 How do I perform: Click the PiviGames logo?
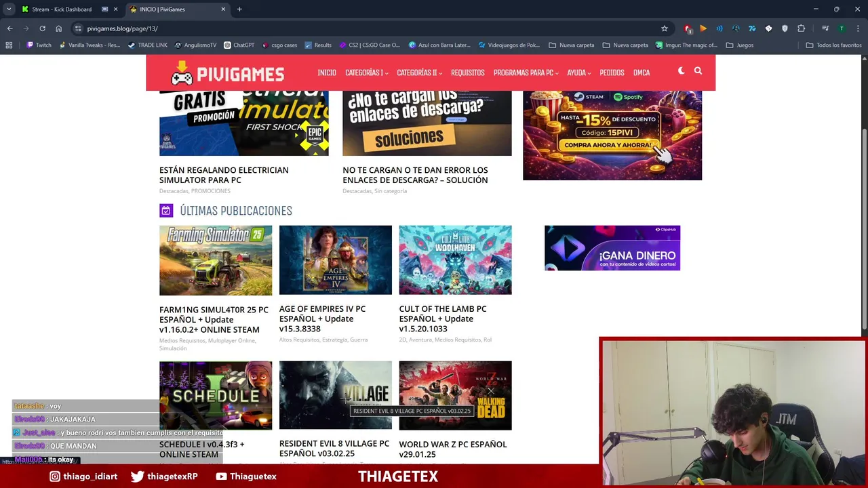(x=227, y=73)
